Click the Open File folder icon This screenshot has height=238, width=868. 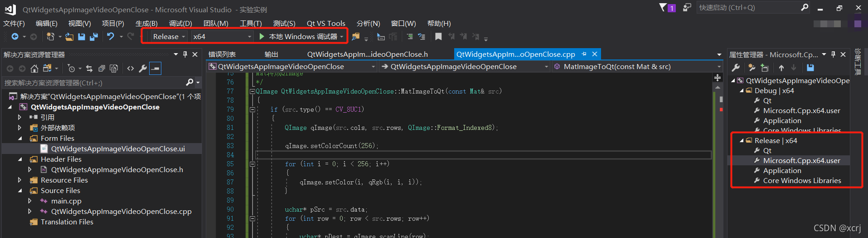click(69, 36)
